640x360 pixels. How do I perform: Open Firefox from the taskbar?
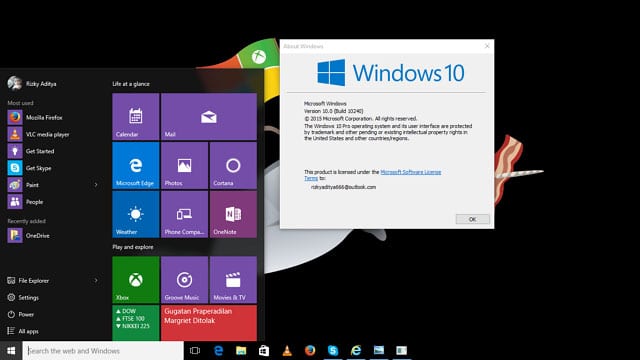coord(310,351)
